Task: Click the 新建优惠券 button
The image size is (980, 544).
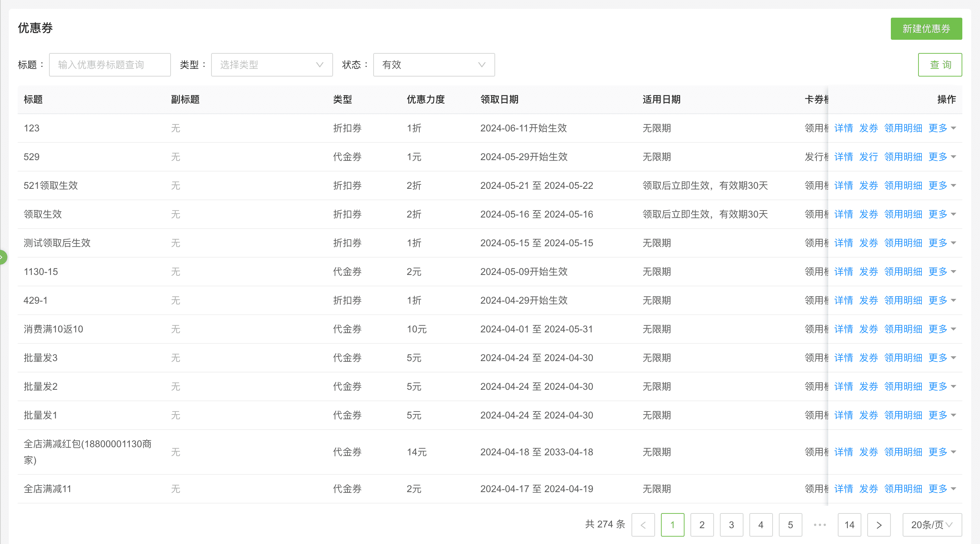Action: pos(926,28)
